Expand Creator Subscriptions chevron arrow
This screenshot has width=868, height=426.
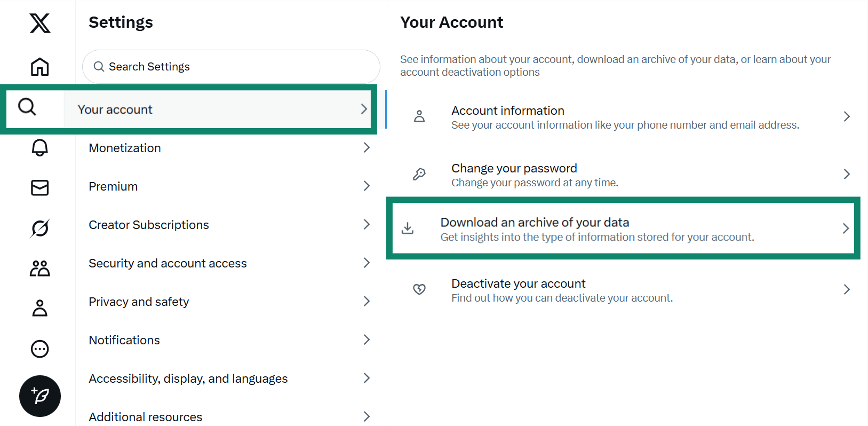click(x=367, y=225)
